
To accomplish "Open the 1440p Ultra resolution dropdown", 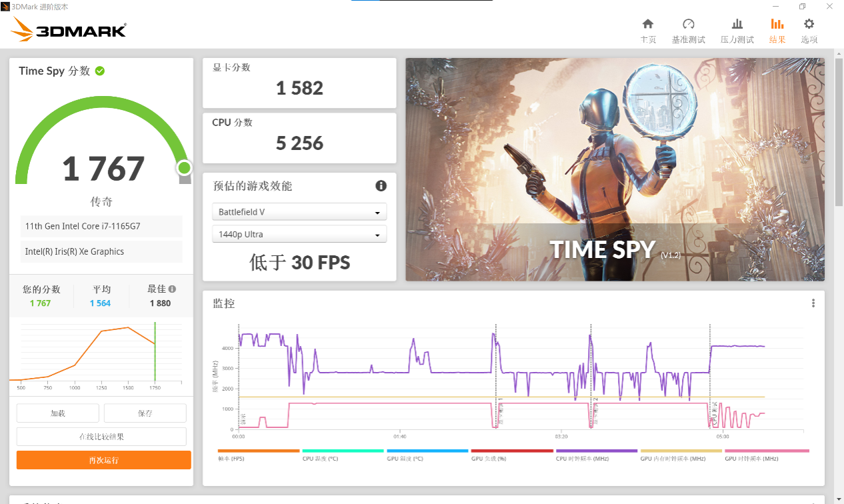I will point(299,235).
